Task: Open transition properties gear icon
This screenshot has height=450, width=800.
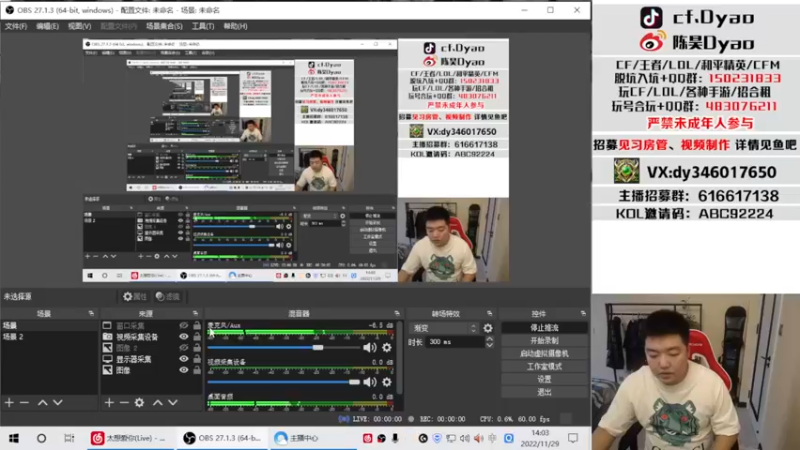Action: pos(488,329)
